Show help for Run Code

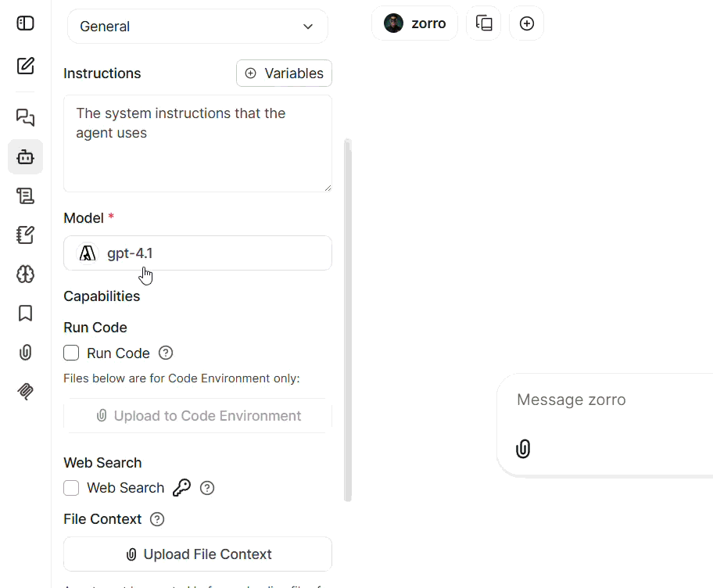tap(166, 353)
